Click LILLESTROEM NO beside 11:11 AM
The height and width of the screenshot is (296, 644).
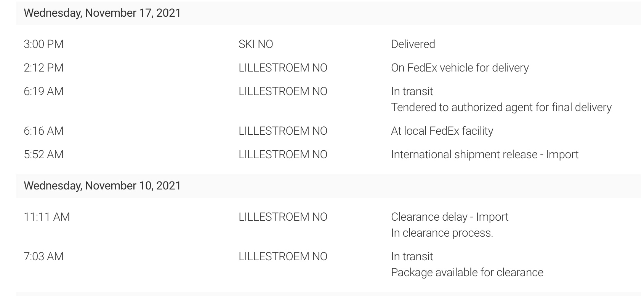pyautogui.click(x=283, y=217)
